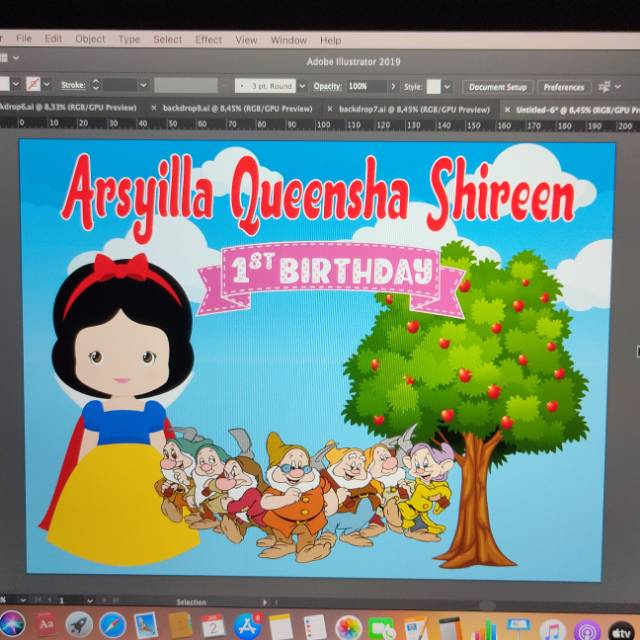The width and height of the screenshot is (640, 640).
Task: Open the variable width profile box
Action: 186,85
